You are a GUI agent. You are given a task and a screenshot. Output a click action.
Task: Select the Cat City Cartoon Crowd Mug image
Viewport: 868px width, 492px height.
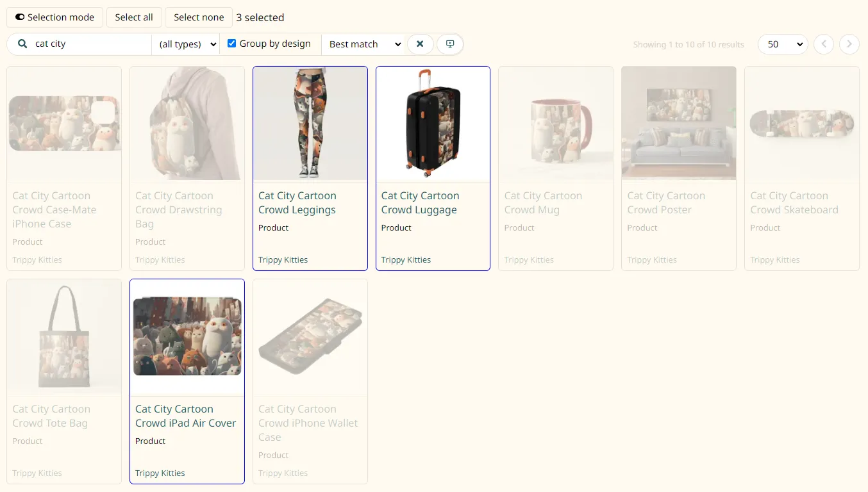point(556,123)
